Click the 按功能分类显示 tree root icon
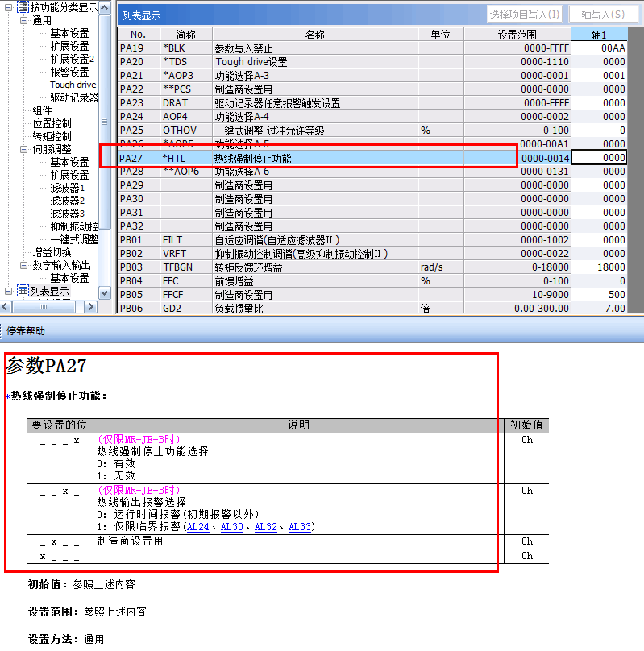The height and width of the screenshot is (651, 644). click(x=23, y=7)
